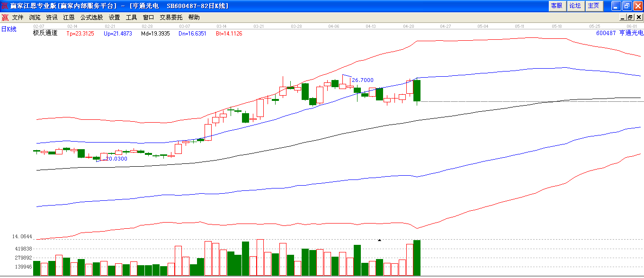Click the 日K线 period label
Image resolution: width=644 pixels, height=278 pixels.
click(x=9, y=29)
